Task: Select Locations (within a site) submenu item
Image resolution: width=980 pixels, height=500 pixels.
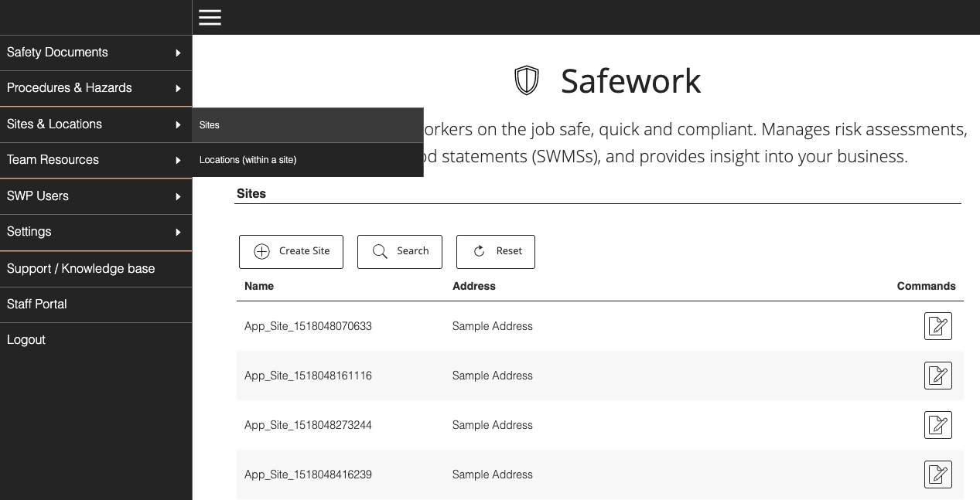Action: [308, 160]
